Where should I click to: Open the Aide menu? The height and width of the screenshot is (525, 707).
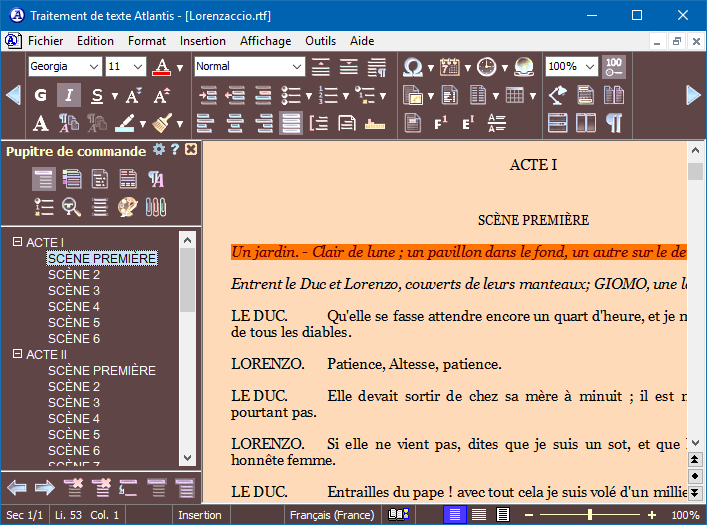(362, 41)
